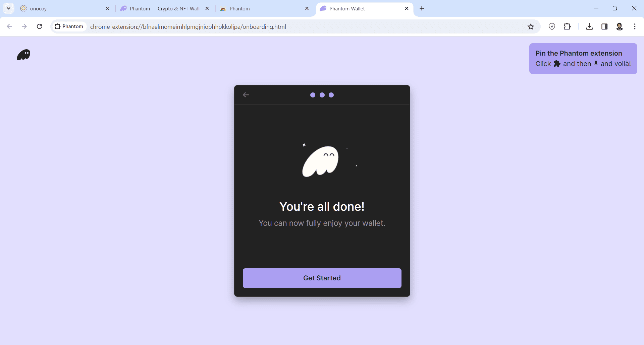Bookmark this page with the star icon
Viewport: 644px width, 345px height.
click(x=531, y=27)
